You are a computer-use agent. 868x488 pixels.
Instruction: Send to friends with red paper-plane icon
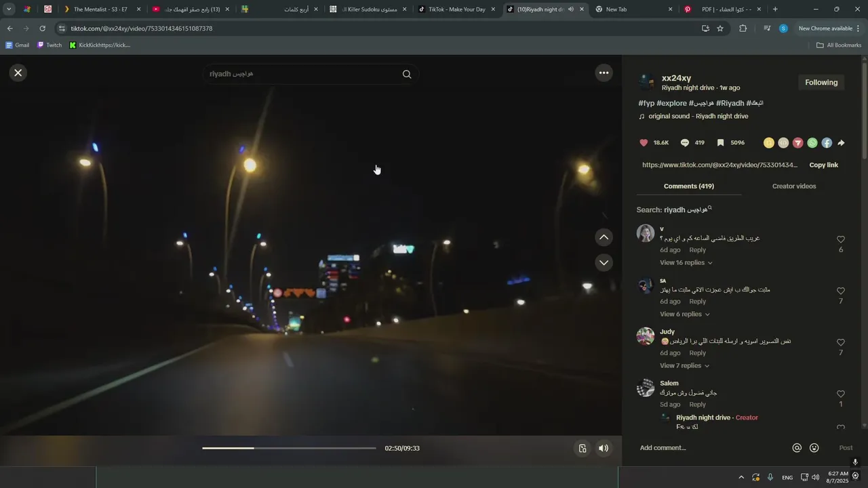(798, 143)
